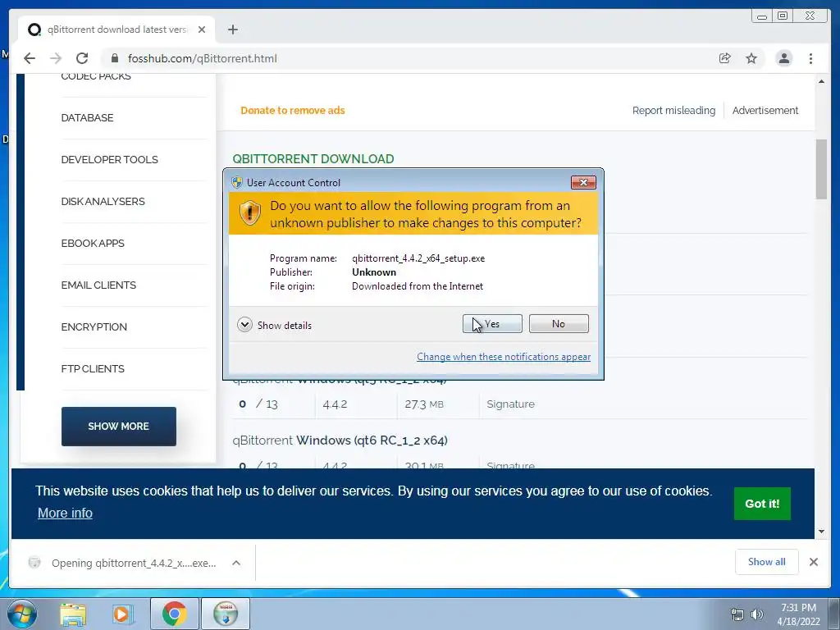The height and width of the screenshot is (630, 840).
Task: Click the network tray icon
Action: point(737,614)
